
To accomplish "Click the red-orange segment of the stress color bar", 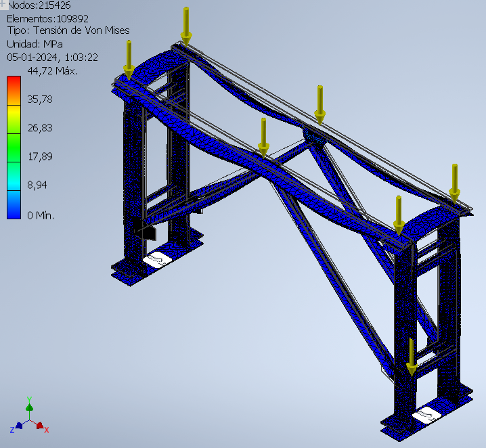I will 14,91.
